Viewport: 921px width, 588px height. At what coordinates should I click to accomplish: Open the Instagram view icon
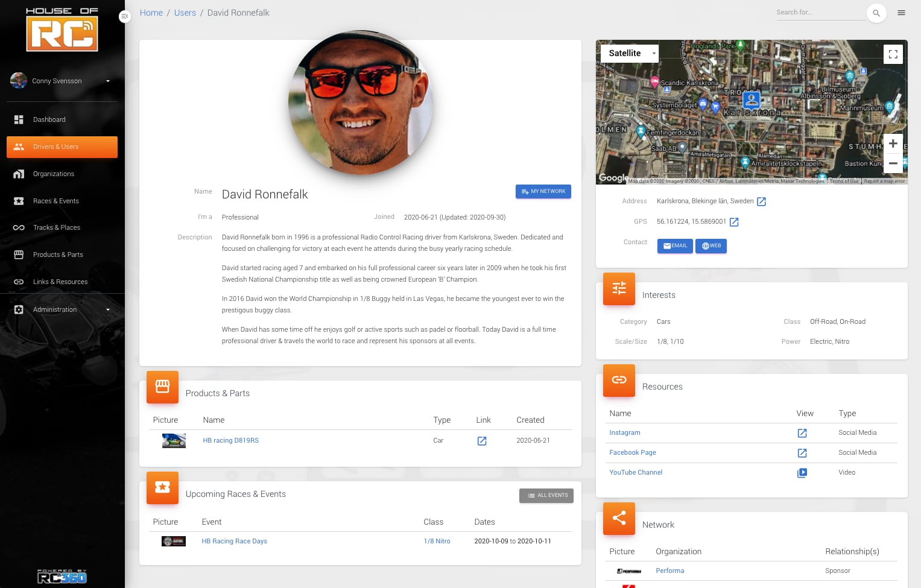coord(802,433)
